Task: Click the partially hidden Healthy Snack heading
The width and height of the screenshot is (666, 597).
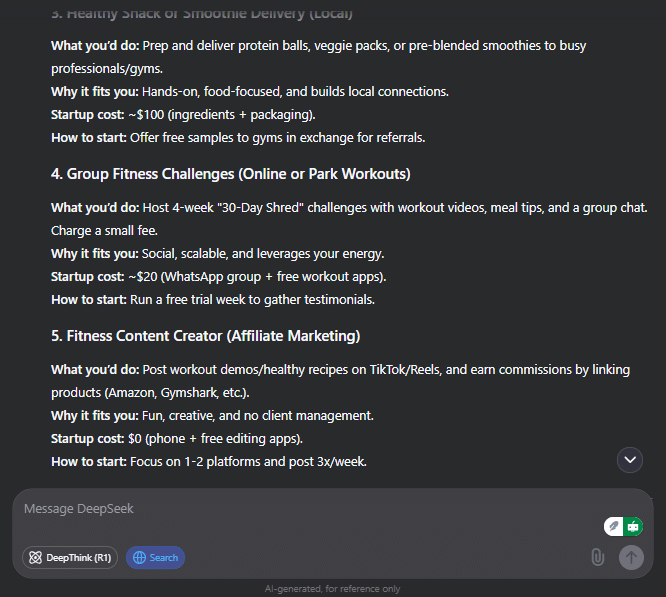Action: (202, 14)
